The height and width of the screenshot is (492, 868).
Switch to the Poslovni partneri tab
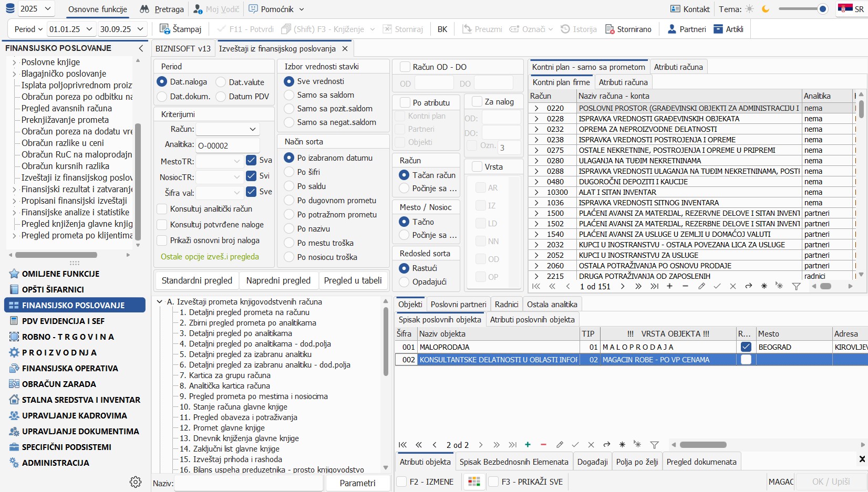(458, 304)
